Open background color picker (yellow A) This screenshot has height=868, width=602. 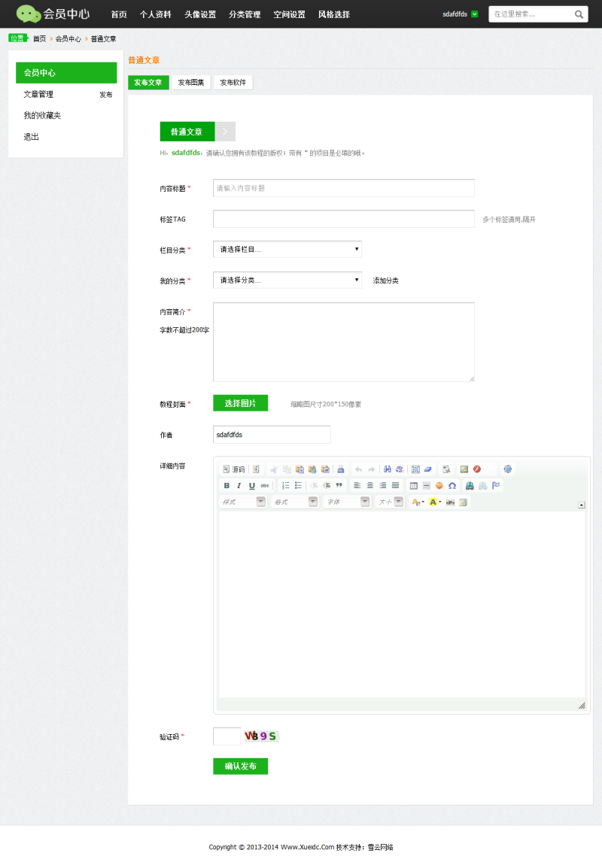tap(435, 502)
